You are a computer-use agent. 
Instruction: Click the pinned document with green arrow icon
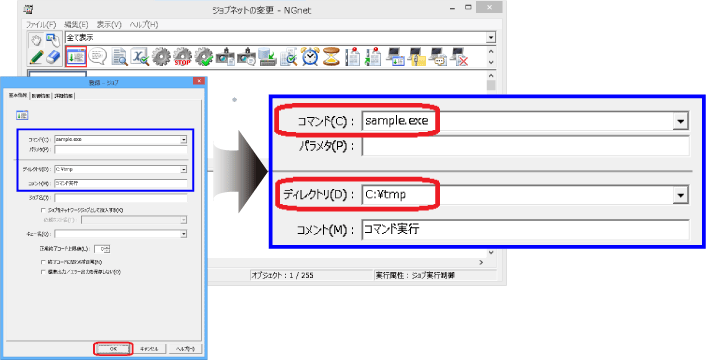(373, 57)
